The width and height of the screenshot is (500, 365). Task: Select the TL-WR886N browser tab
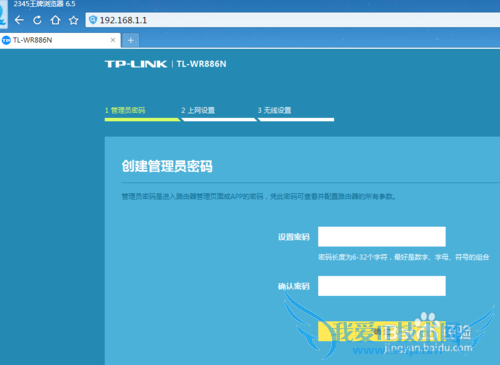60,40
